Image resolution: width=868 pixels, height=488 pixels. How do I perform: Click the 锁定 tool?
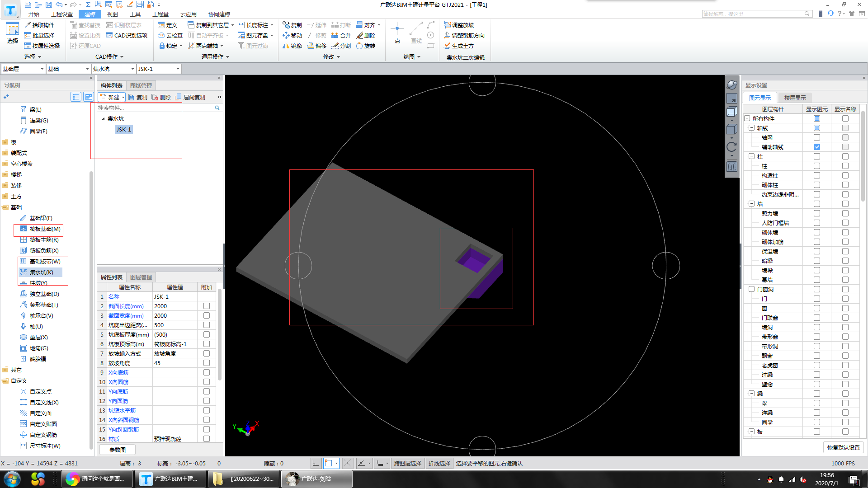[x=170, y=46]
